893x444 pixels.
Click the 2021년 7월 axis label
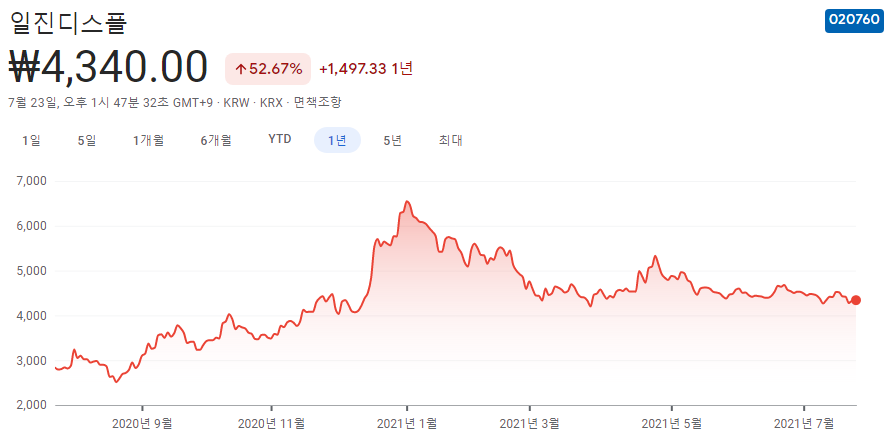tap(804, 423)
